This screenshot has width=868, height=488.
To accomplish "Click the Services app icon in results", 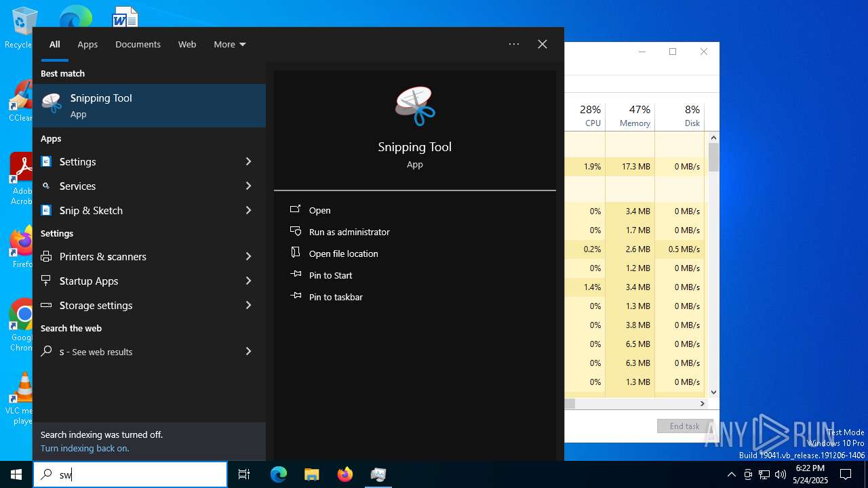I will click(x=46, y=186).
